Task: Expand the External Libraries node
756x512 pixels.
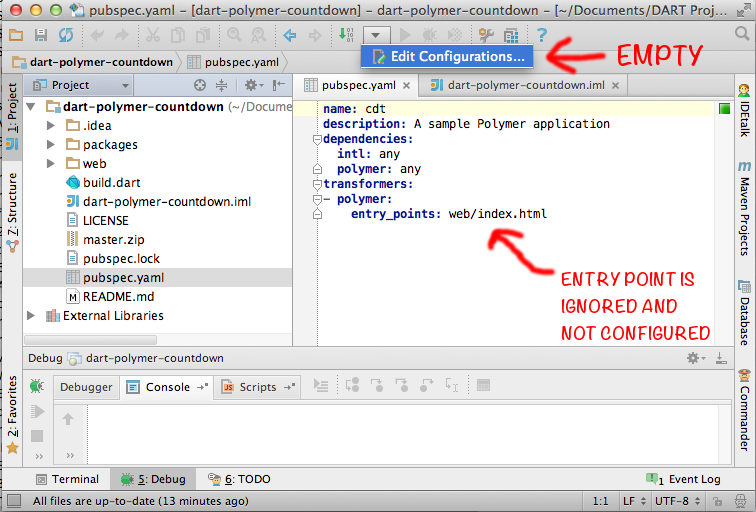Action: point(32,315)
